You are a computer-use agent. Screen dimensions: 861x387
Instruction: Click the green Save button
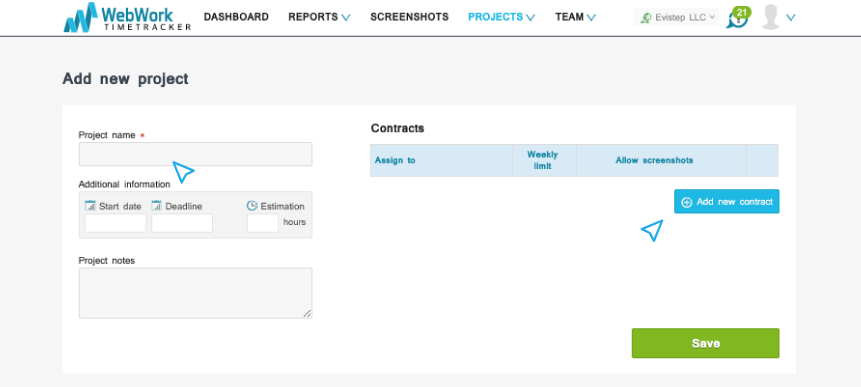click(x=705, y=343)
